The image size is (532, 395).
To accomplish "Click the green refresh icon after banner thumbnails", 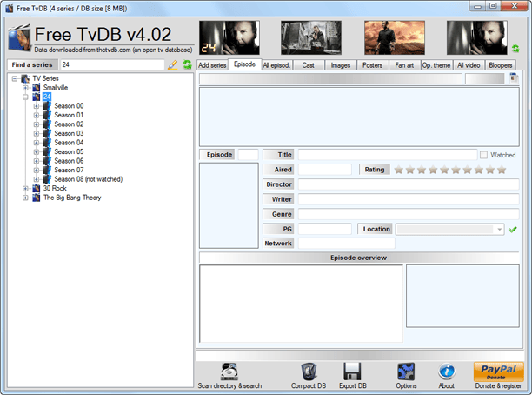I will click(515, 49).
